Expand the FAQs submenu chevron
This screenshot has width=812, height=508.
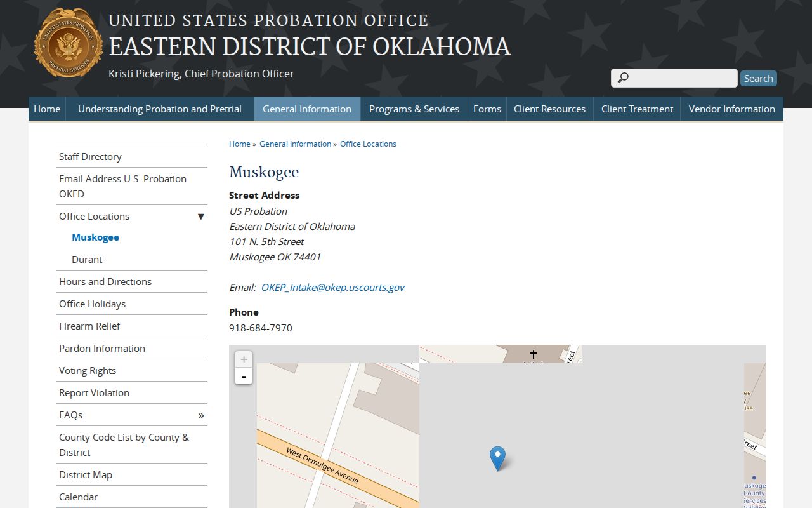(x=201, y=415)
